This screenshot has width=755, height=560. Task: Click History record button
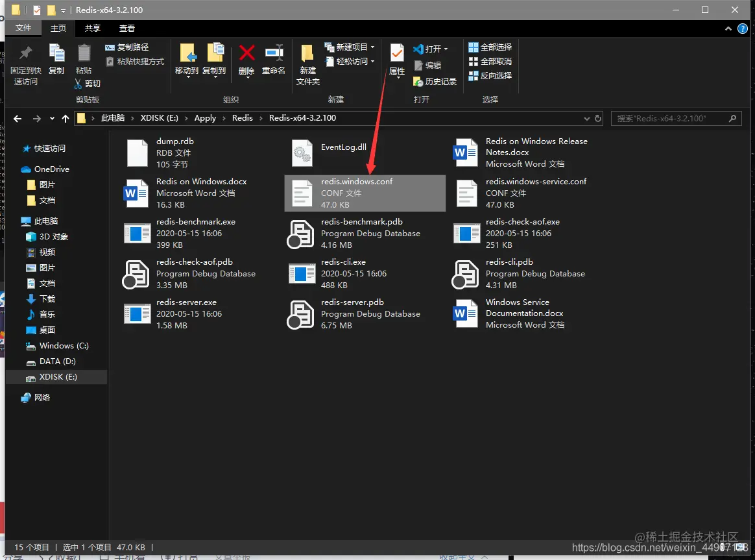pos(435,81)
